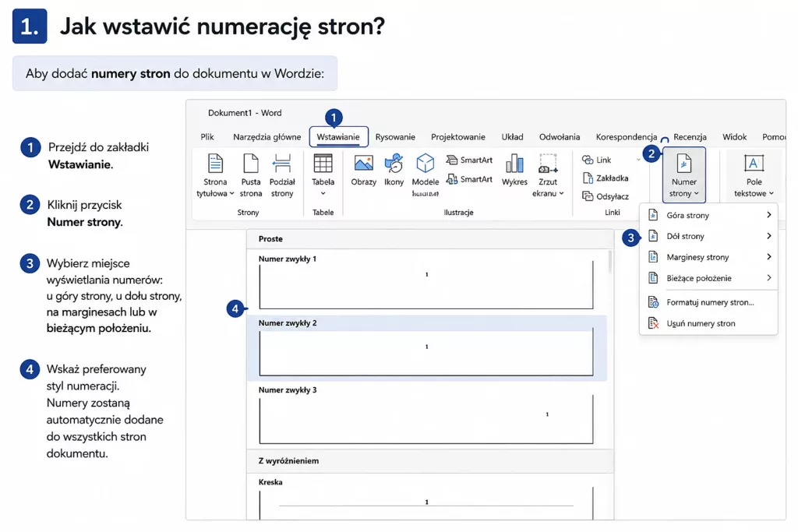Image resolution: width=798 pixels, height=532 pixels.
Task: Open the Widok tab
Action: [x=734, y=137]
